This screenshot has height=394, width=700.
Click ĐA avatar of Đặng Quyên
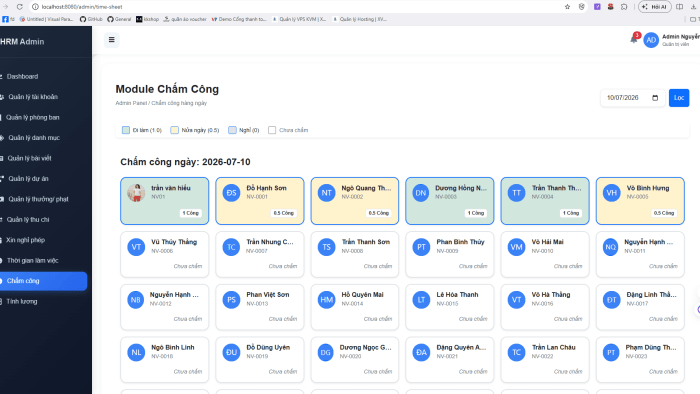[x=421, y=353]
